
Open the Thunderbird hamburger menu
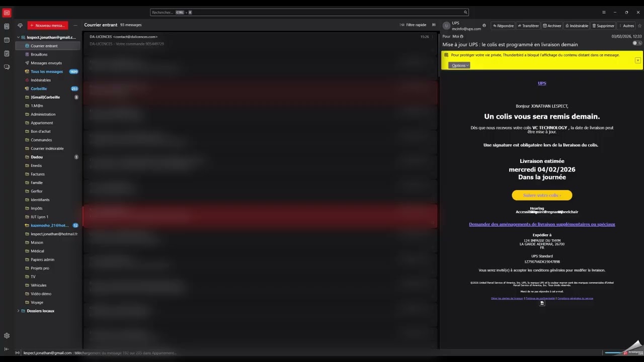point(604,12)
